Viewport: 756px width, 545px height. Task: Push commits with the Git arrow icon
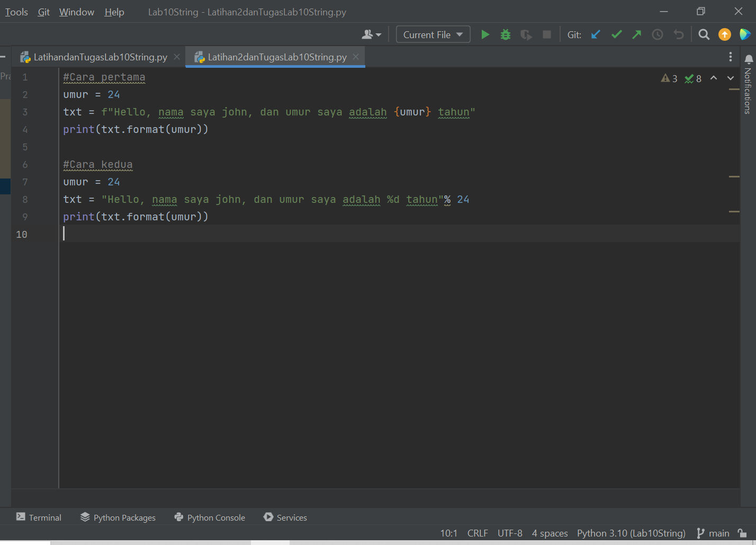(636, 34)
